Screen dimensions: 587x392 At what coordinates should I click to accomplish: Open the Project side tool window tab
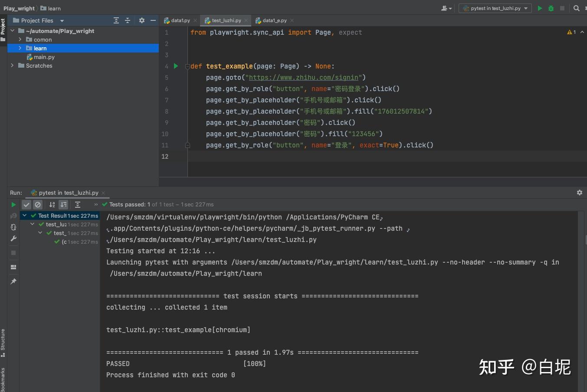click(x=3, y=29)
